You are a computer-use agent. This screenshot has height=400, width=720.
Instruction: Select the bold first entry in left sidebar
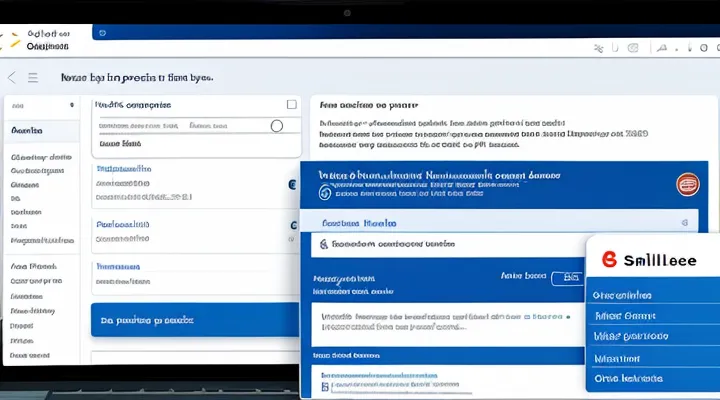tap(27, 130)
